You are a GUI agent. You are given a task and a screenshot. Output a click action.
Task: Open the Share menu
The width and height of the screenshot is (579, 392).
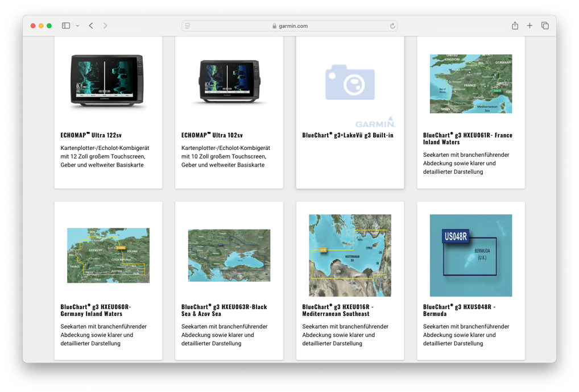pos(515,26)
